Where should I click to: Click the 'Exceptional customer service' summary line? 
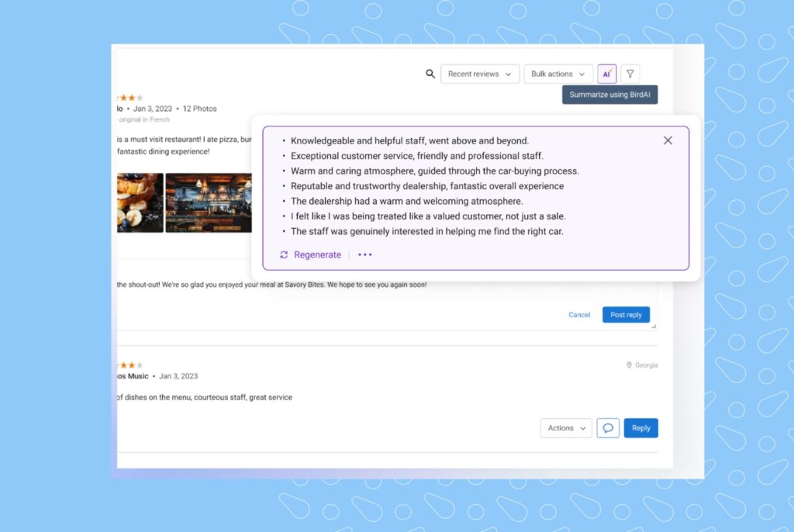pos(416,156)
